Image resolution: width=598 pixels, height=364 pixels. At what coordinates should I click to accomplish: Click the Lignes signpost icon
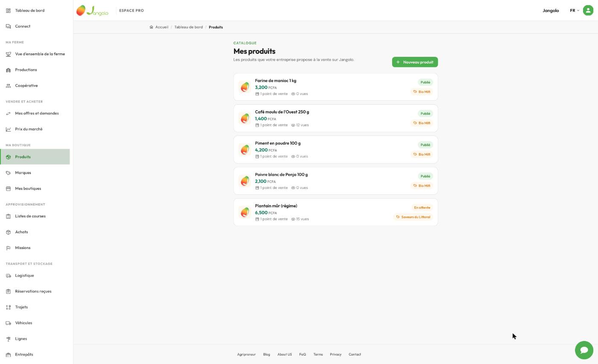(8, 339)
